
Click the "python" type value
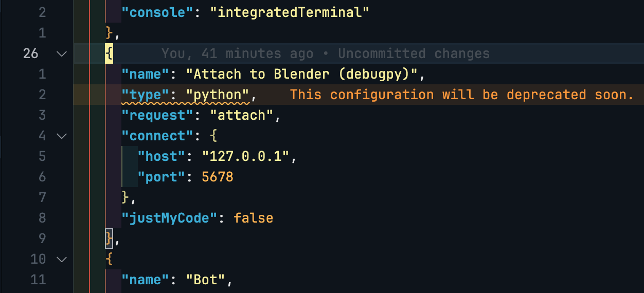pos(218,95)
